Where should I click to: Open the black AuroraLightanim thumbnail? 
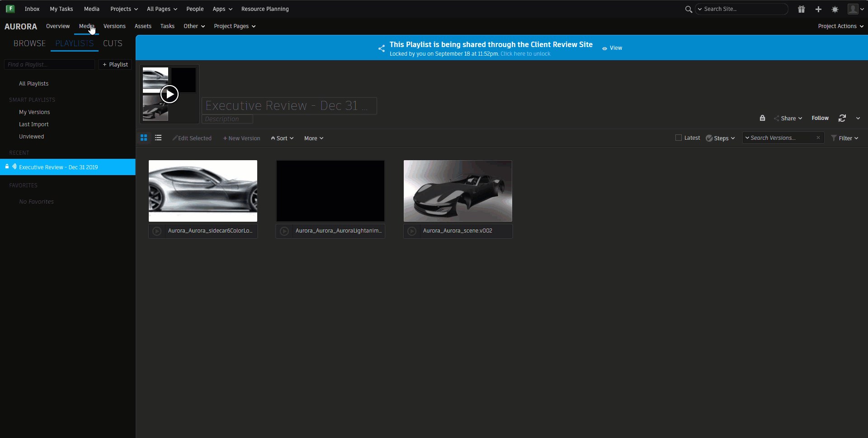point(330,191)
